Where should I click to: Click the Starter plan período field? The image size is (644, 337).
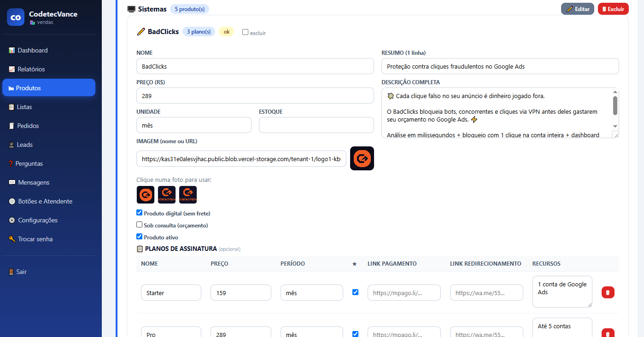point(312,293)
